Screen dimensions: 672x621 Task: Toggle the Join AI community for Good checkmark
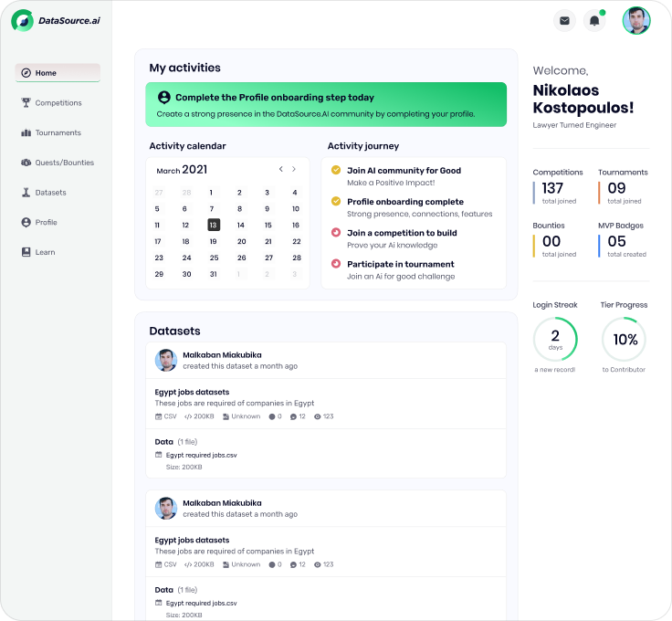[336, 170]
